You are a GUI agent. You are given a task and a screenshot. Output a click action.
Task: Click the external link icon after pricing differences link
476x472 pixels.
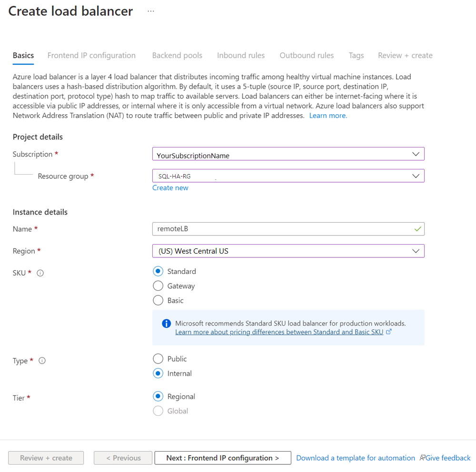point(389,332)
